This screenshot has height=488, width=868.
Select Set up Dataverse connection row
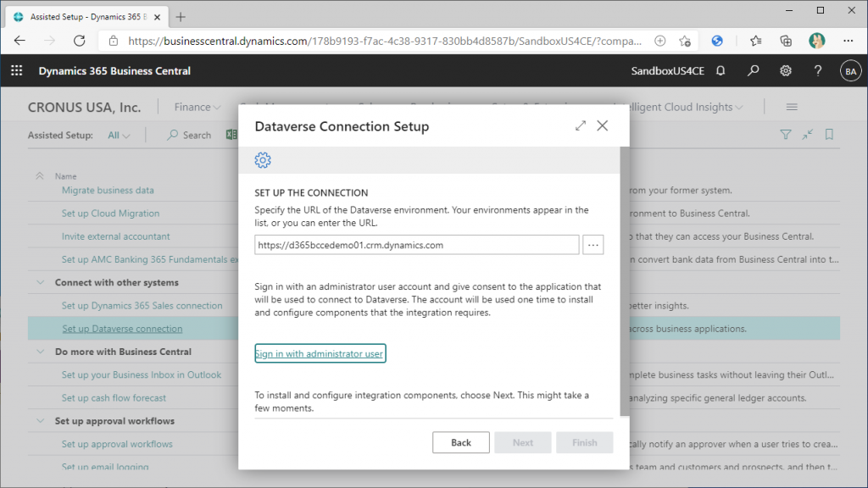pos(434,328)
